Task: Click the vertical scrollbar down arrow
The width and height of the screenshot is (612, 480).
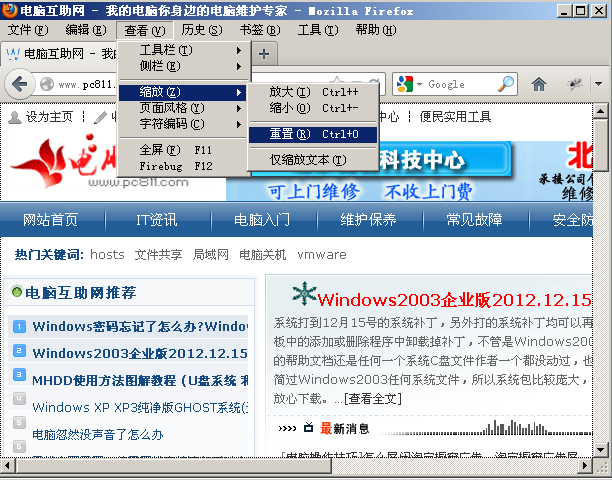Action: [x=601, y=449]
